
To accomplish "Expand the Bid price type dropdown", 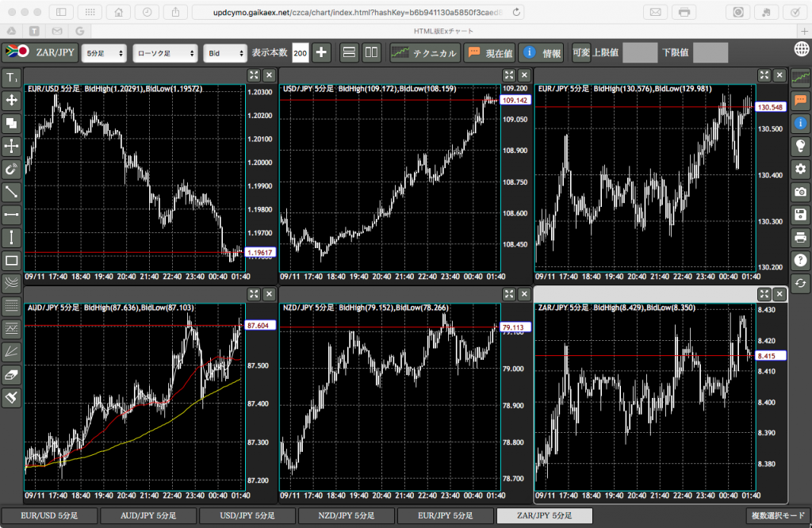I will point(225,53).
